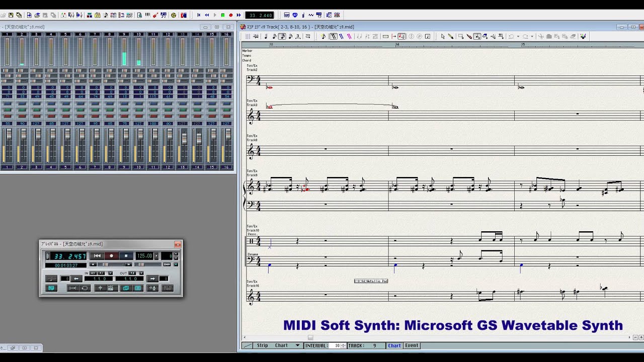The height and width of the screenshot is (362, 644).
Task: Open the OUT settings dropdown arrow
Action: point(141,273)
